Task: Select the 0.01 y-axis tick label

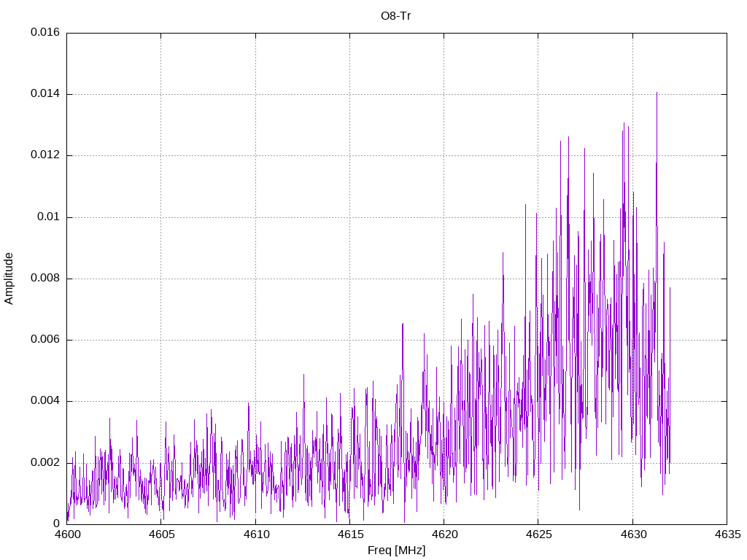Action: [48, 217]
